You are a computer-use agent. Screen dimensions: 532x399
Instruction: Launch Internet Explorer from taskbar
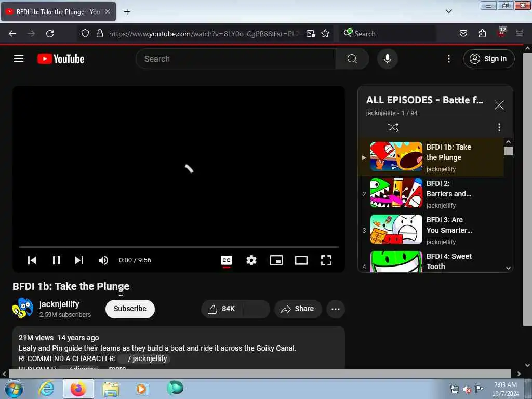(46, 389)
